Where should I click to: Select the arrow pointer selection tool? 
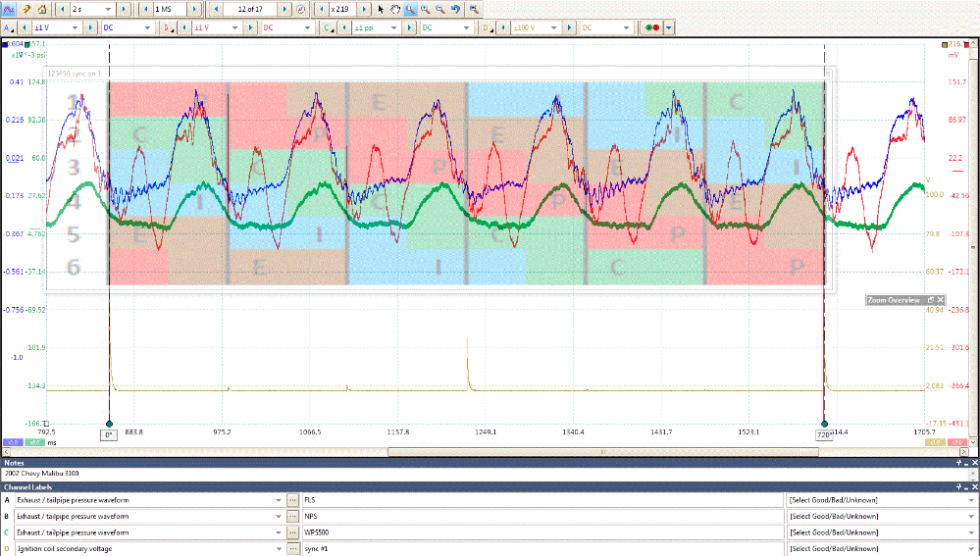tap(382, 8)
